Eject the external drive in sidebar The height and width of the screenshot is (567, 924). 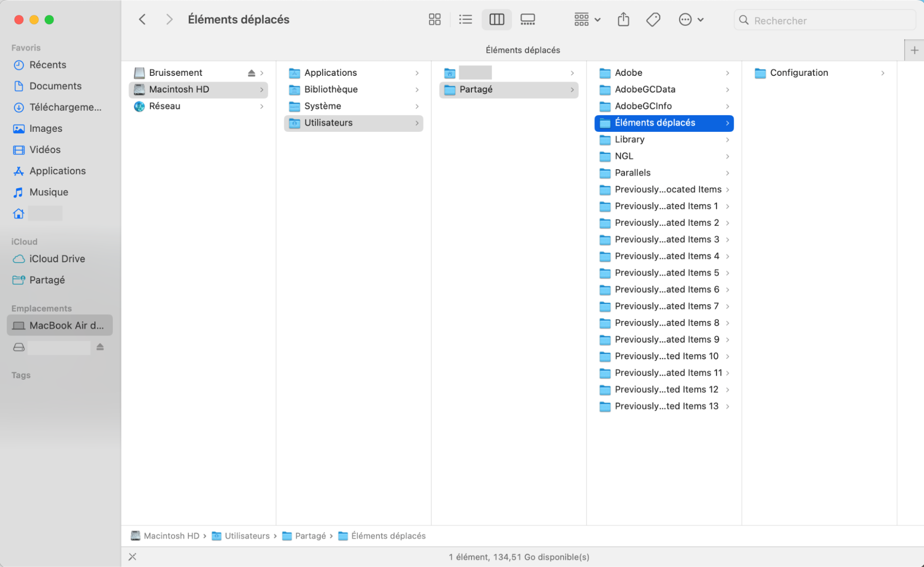[x=100, y=347]
